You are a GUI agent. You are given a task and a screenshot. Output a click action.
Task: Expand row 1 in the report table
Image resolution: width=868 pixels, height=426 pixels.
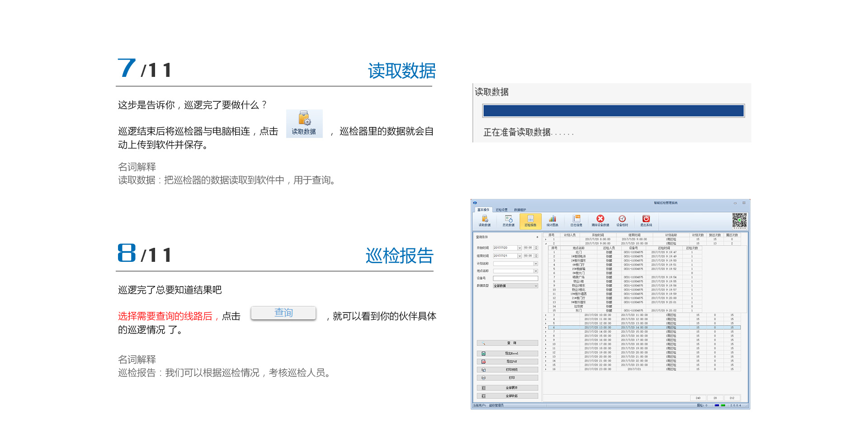pos(546,239)
